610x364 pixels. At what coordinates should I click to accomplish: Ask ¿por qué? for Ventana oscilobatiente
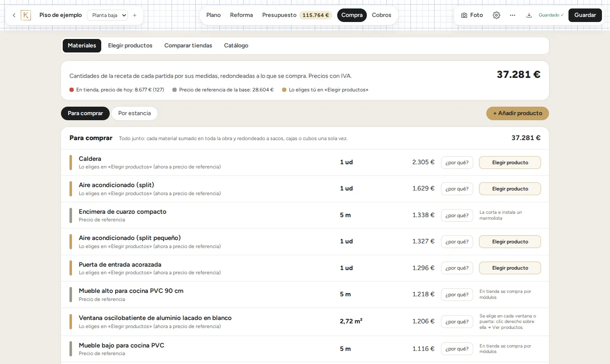pyautogui.click(x=457, y=322)
